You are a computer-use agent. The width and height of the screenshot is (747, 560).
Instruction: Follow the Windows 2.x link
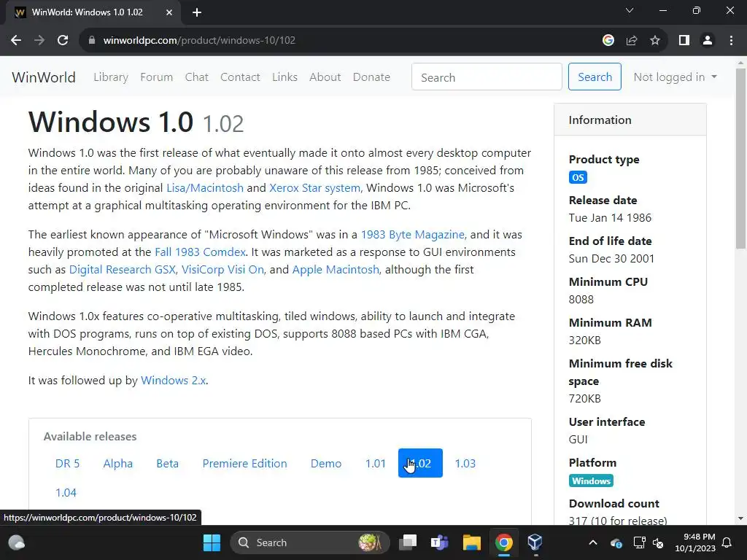coord(174,381)
